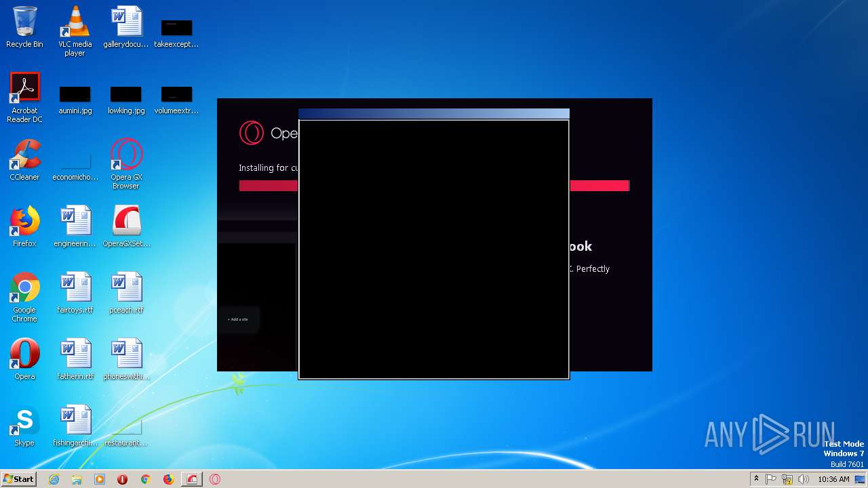This screenshot has height=488, width=868.
Task: Switch to the Opera GX installer taskbar button
Action: coord(193,479)
